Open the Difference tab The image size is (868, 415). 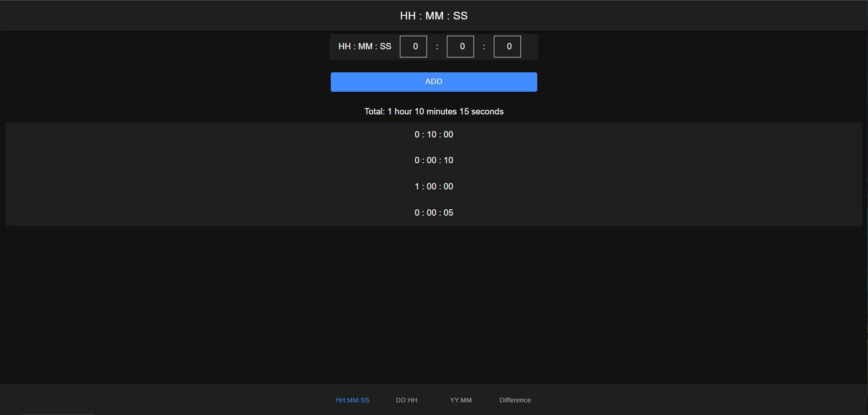[515, 400]
